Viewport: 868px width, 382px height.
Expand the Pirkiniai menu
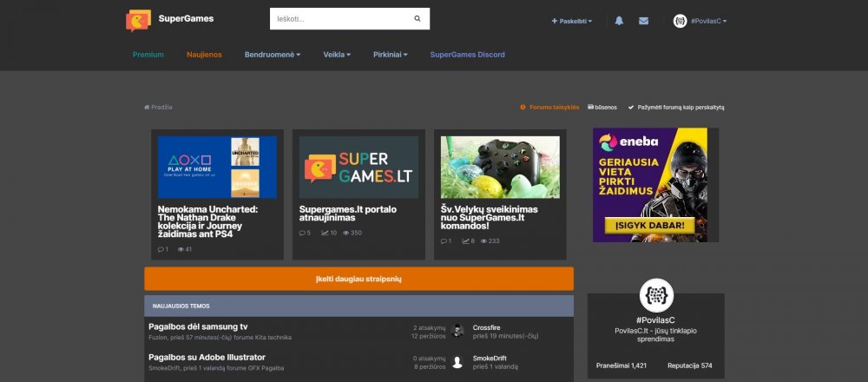tap(391, 55)
